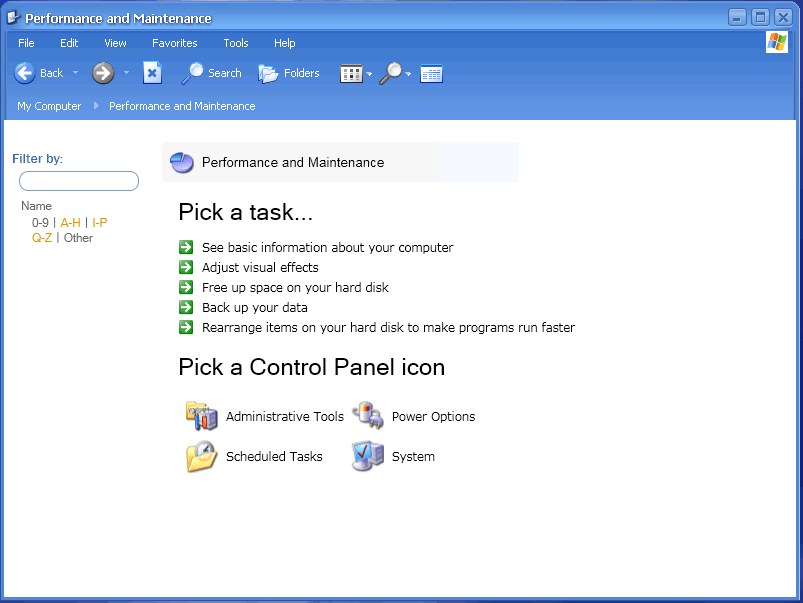Open the Power Options icon
Screen dimensions: 803x603
coord(368,415)
